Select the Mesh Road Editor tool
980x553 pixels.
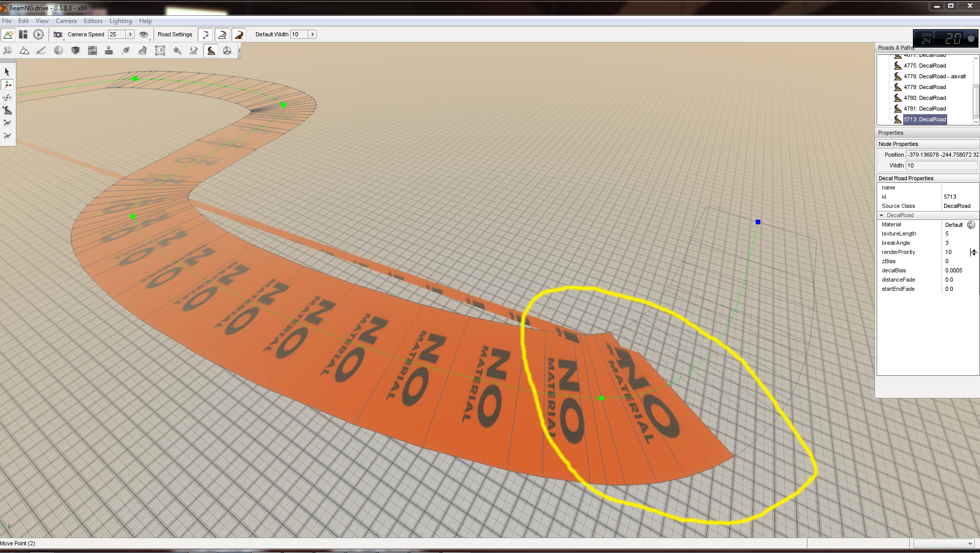(143, 50)
